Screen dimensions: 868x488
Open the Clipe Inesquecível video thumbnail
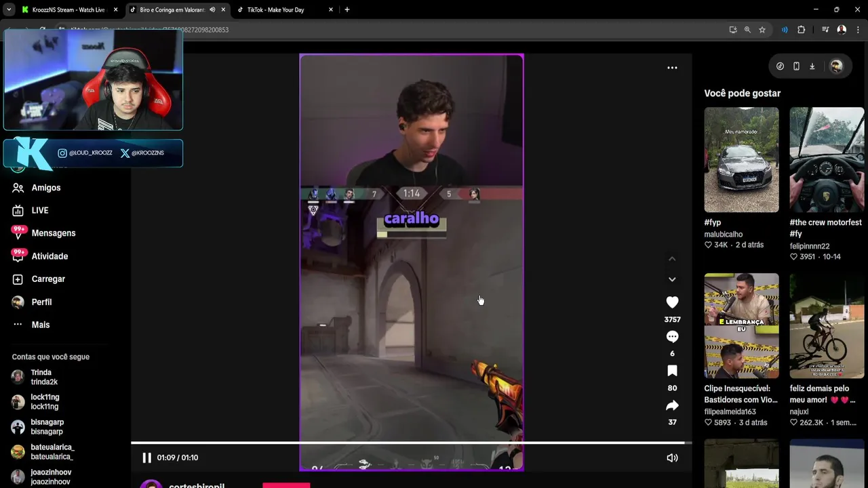point(741,326)
